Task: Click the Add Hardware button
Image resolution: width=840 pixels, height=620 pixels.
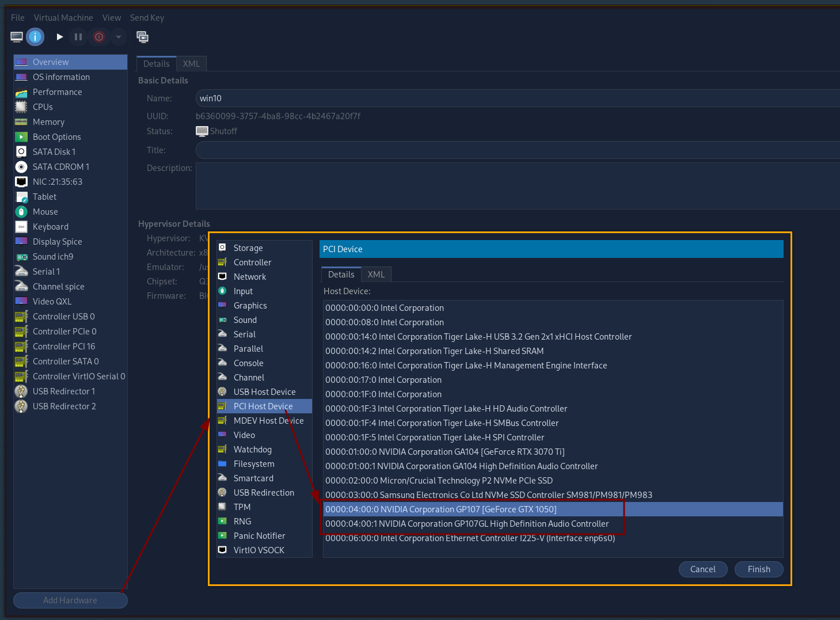Action: pos(70,600)
